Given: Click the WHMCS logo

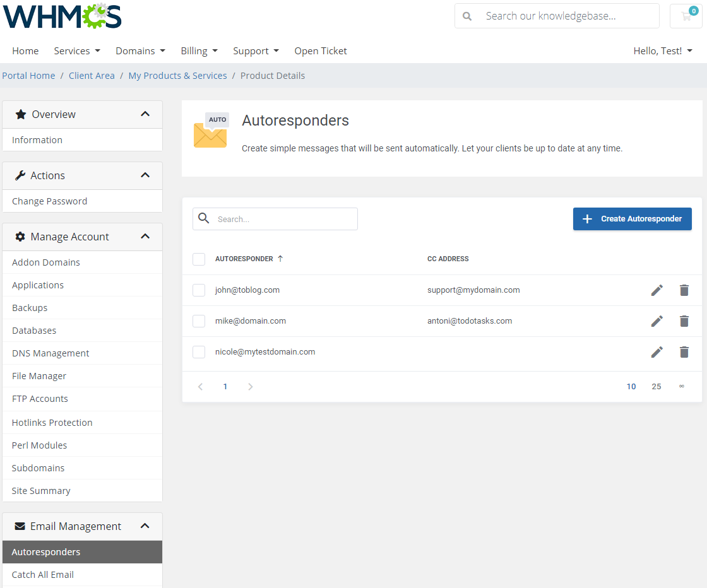Looking at the screenshot, I should click(x=62, y=16).
